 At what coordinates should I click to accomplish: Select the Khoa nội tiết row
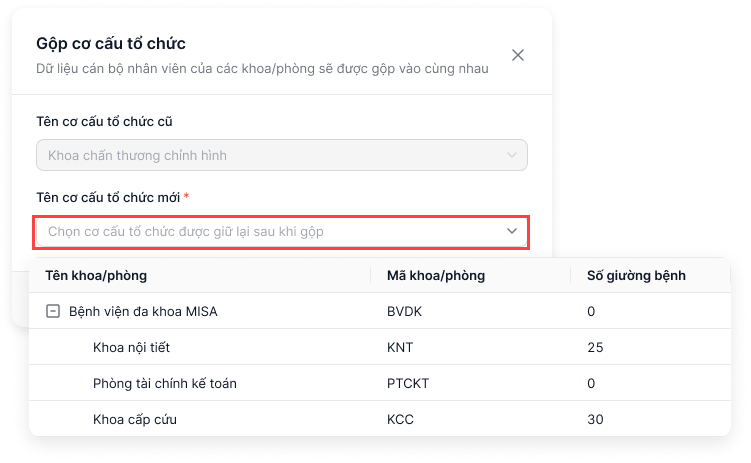(x=380, y=347)
